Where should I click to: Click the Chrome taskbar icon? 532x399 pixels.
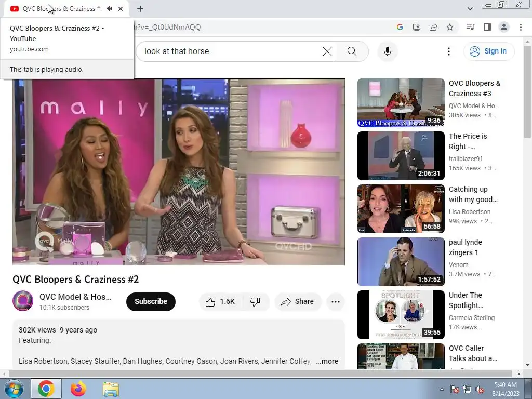46,389
